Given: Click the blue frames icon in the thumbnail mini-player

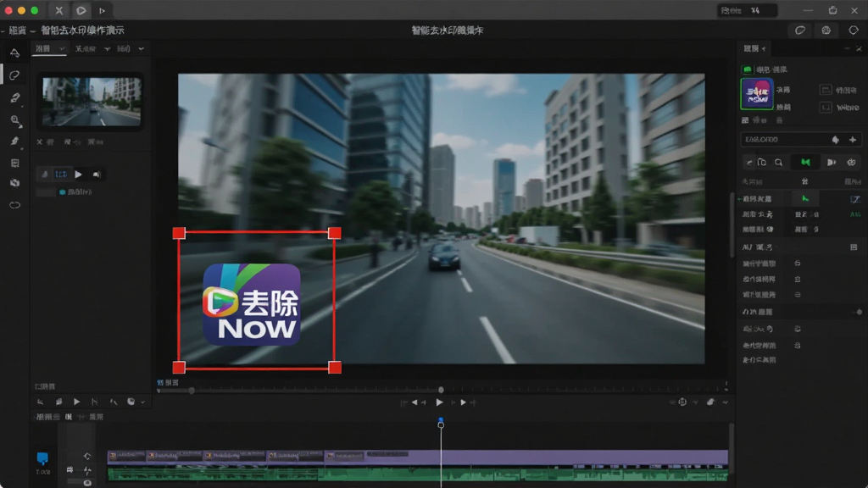Looking at the screenshot, I should point(61,175).
